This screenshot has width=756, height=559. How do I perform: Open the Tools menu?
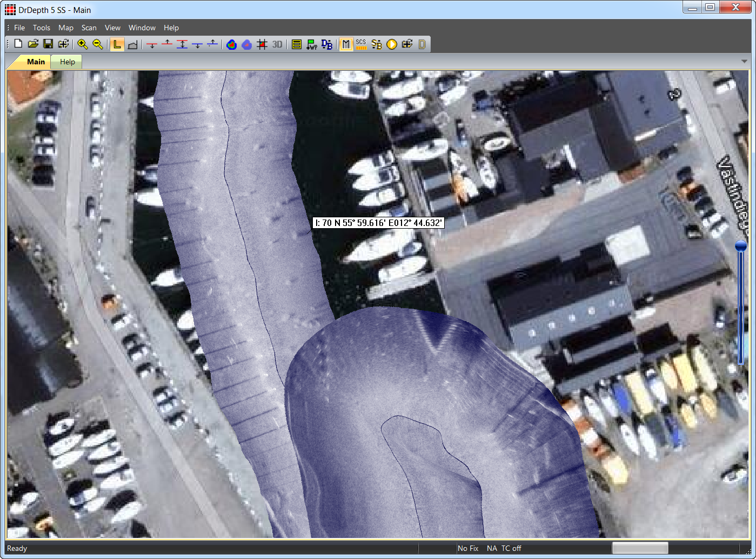42,28
